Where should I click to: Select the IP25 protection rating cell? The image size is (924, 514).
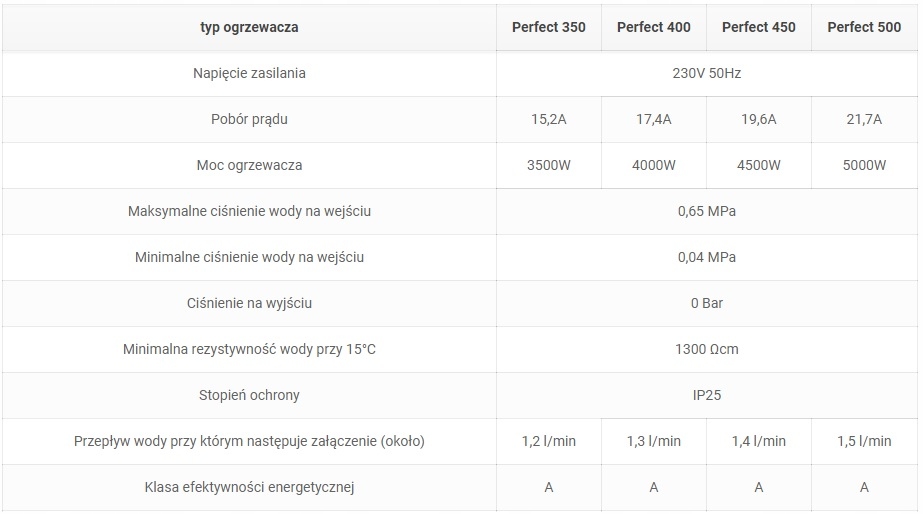click(x=707, y=395)
